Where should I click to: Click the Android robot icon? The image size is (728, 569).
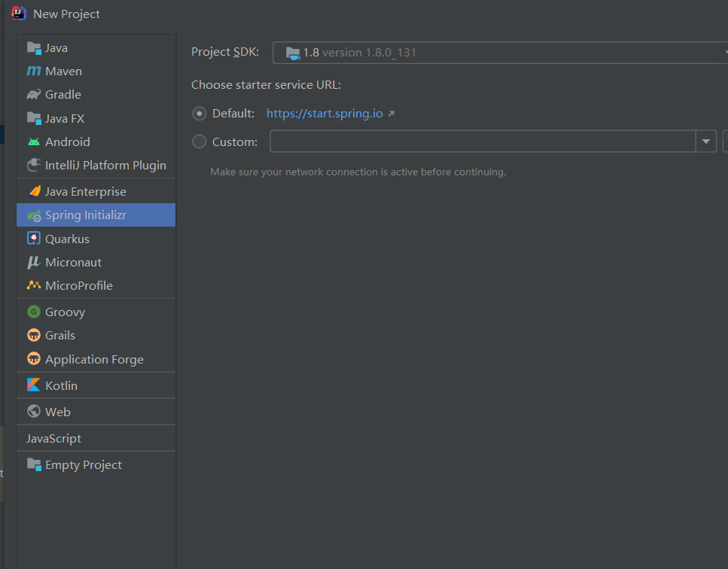tap(34, 141)
